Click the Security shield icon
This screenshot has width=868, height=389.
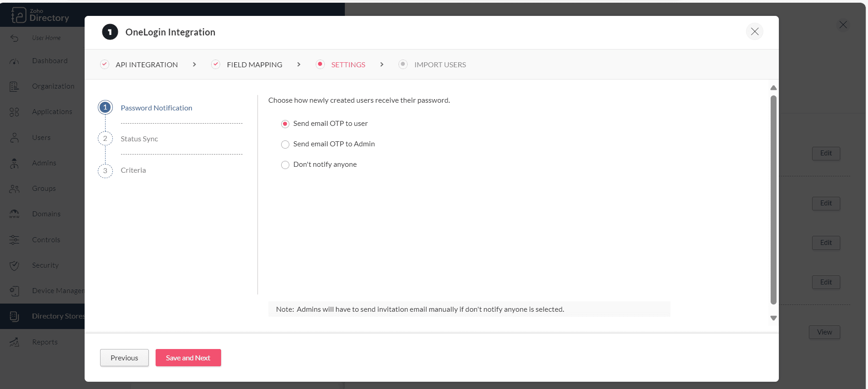click(x=15, y=266)
